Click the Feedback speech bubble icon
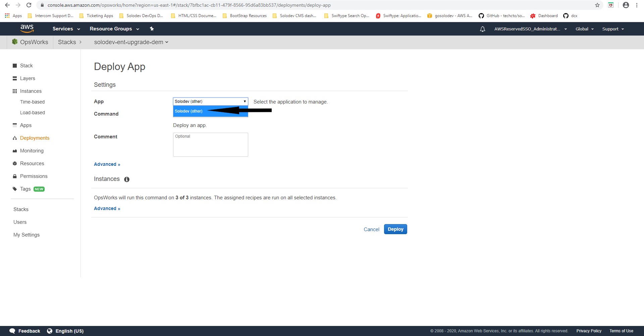The width and height of the screenshot is (644, 336). coord(12,331)
